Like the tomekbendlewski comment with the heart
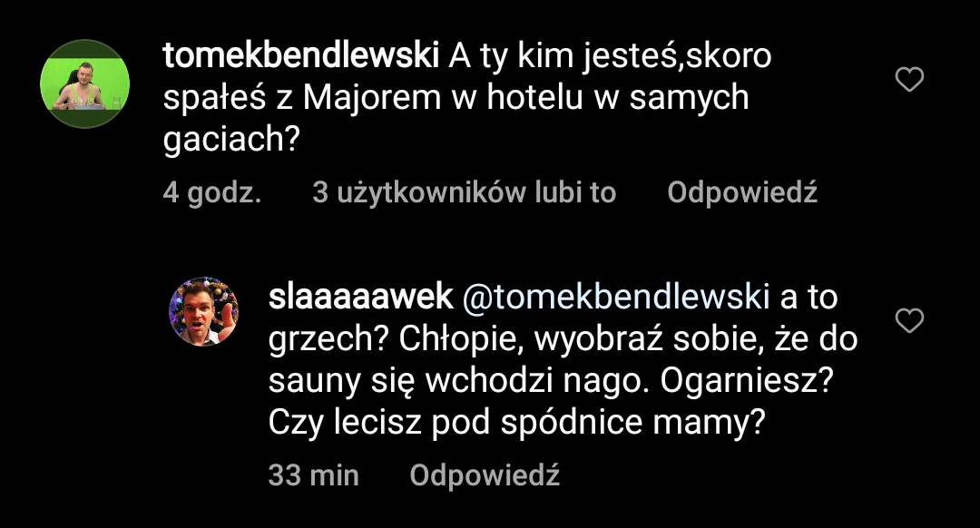Viewport: 980px width, 528px height. click(x=909, y=80)
